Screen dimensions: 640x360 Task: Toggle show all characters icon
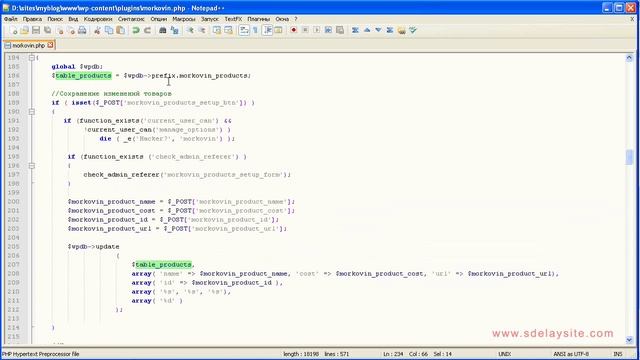[x=256, y=30]
